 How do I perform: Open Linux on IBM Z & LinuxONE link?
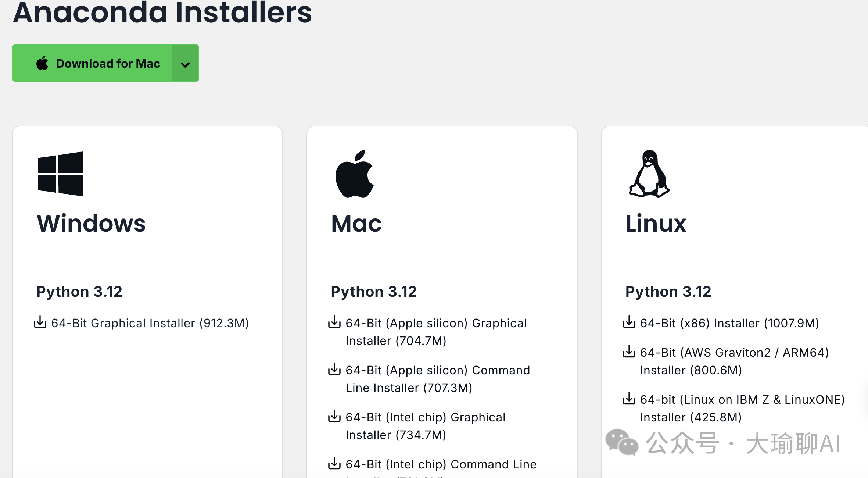(742, 400)
